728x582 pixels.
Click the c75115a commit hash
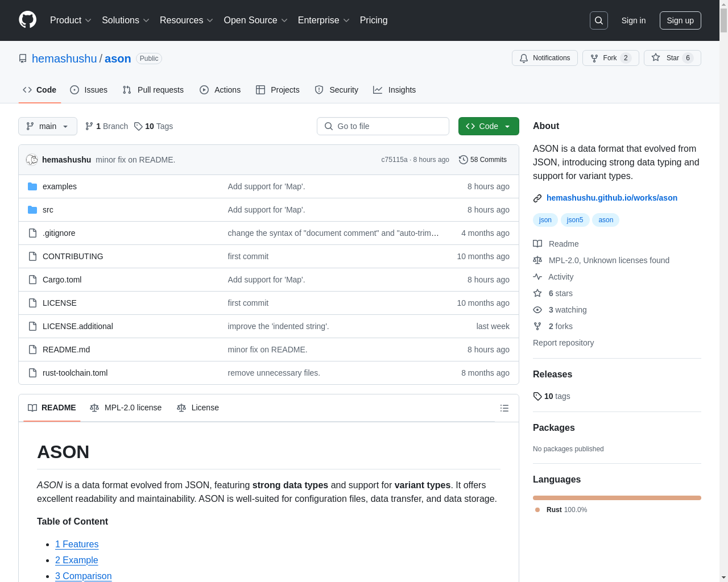pos(394,160)
